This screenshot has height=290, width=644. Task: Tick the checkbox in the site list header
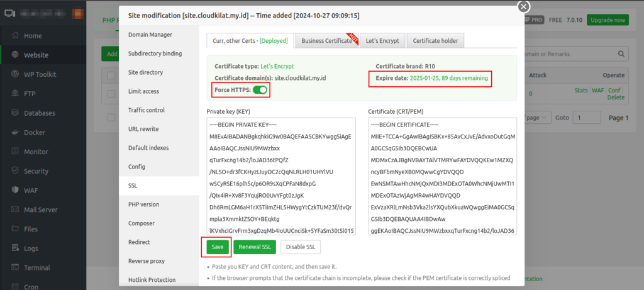click(x=111, y=75)
